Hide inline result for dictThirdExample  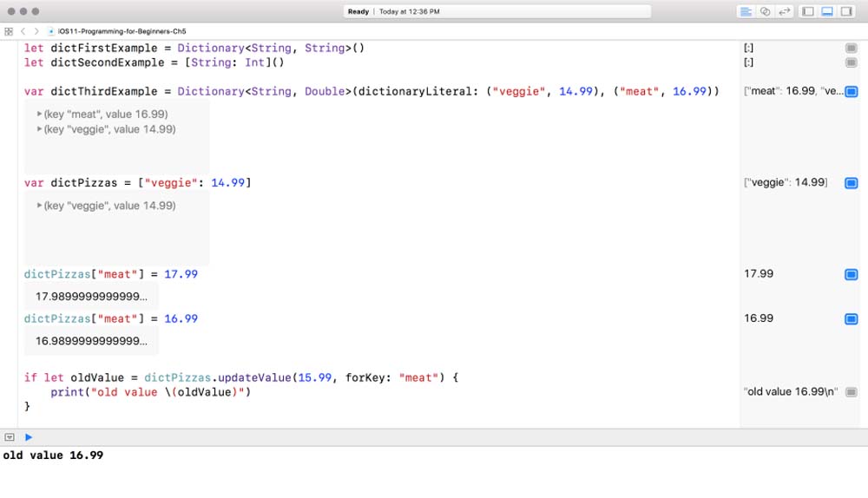click(x=852, y=92)
